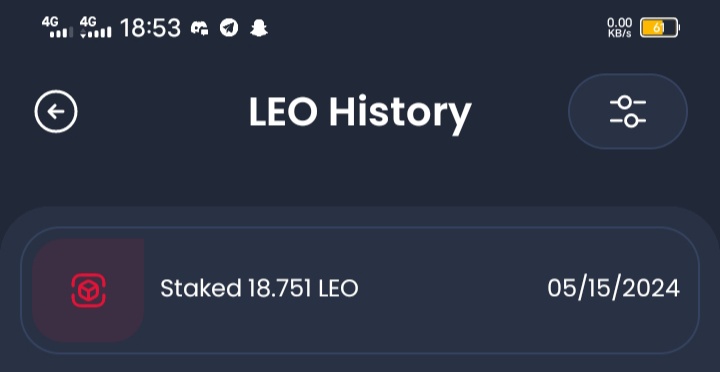Tap the Telegram notification icon
This screenshot has height=372, width=720.
pyautogui.click(x=229, y=28)
